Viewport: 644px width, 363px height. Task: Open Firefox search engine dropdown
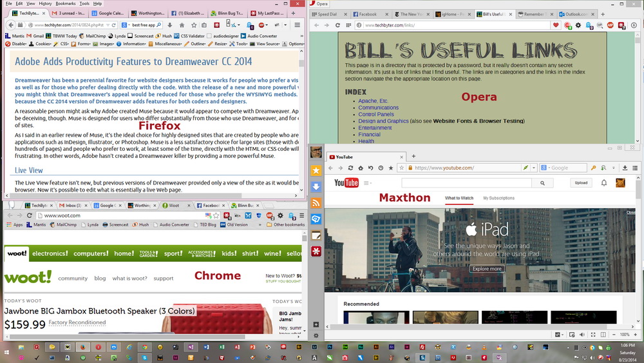tap(126, 25)
